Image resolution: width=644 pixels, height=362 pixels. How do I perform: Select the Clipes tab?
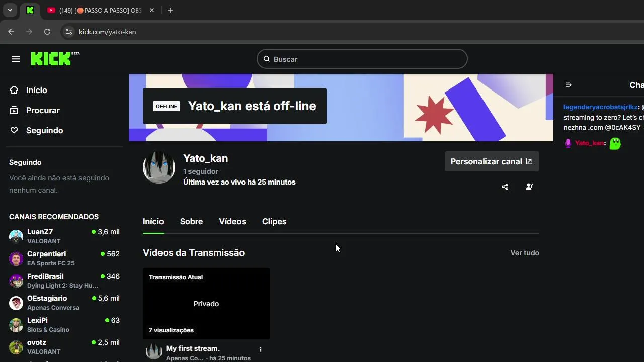[x=274, y=222]
